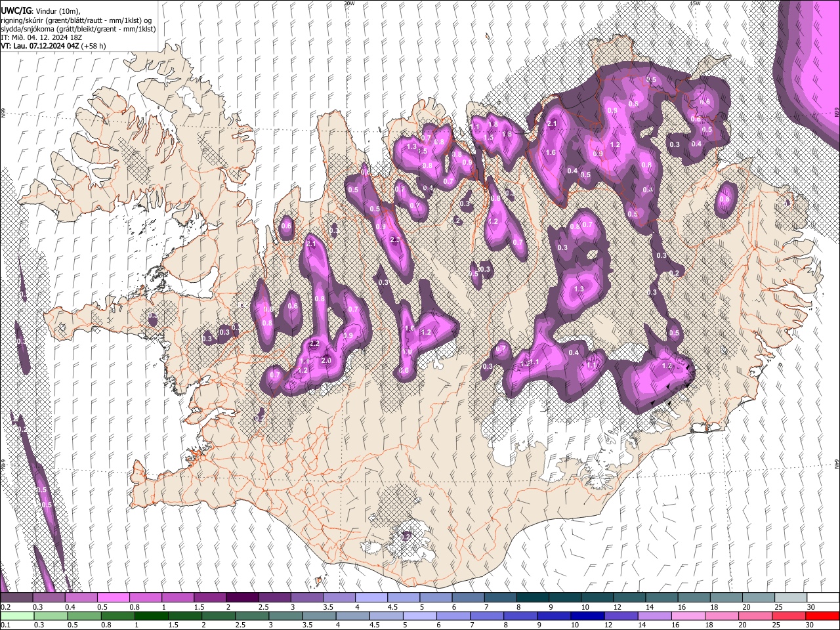Click the lightest green rain swatch between 0.1 and 0.3
Screen dimensions: 840x630
[x=16, y=616]
